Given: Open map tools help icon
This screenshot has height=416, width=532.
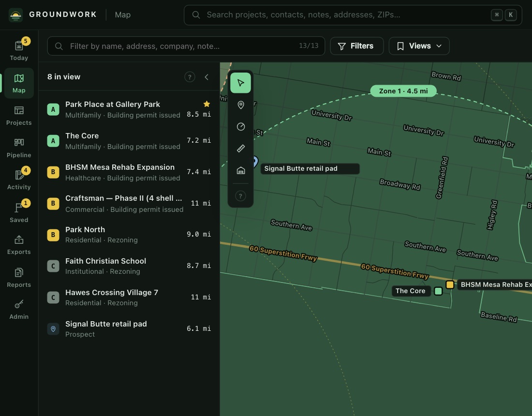Looking at the screenshot, I should (240, 196).
